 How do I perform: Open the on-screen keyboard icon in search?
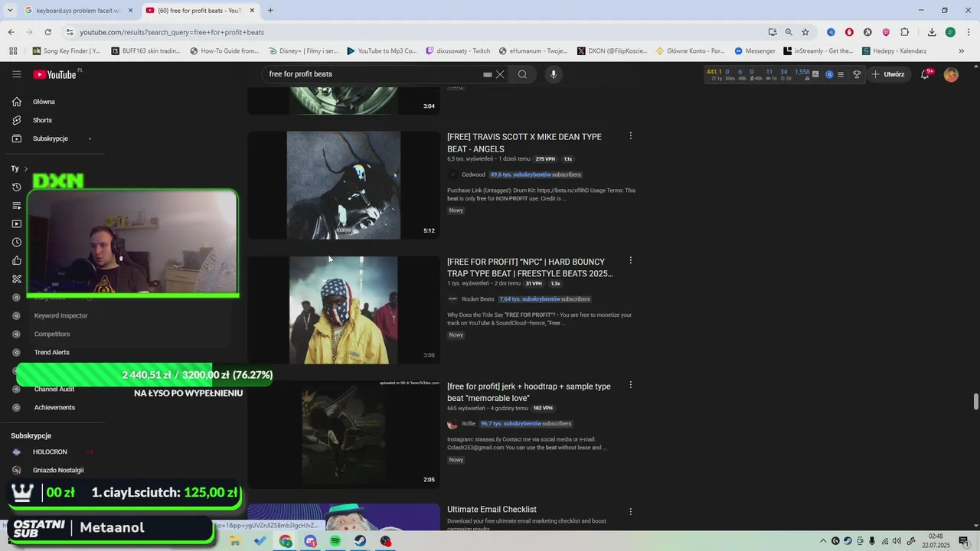487,74
